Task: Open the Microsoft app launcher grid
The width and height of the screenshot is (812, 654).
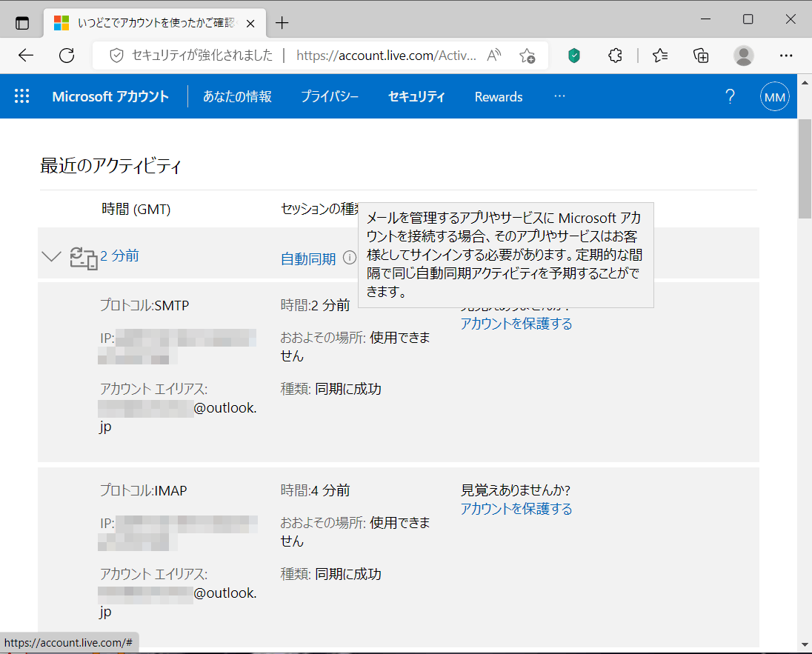Action: tap(21, 96)
